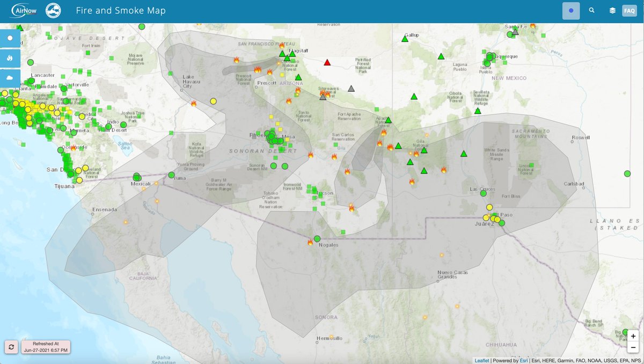Select the green triangle west of Cibola National Forest
Screen dimensions: 644x364
coord(414,97)
